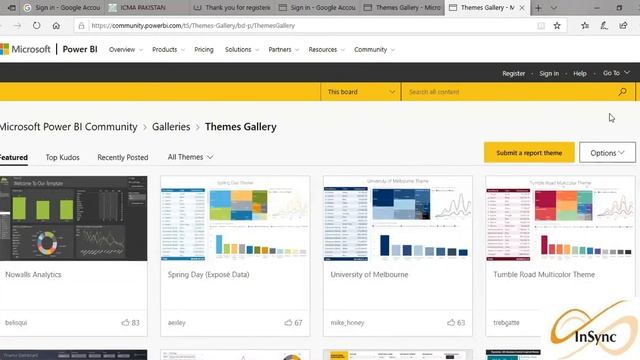This screenshot has height=360, width=640.
Task: Open author belisqui's profile link
Action: [16, 322]
